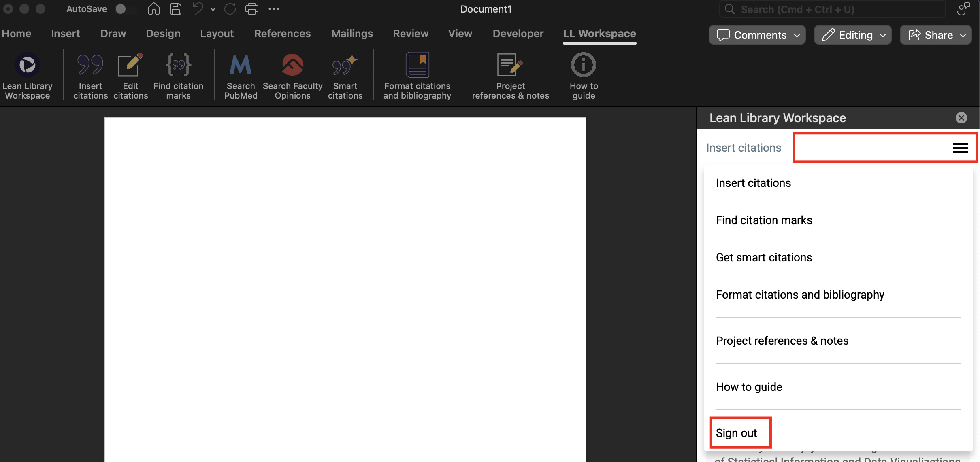The height and width of the screenshot is (462, 980).
Task: Expand the Editing mode dropdown
Action: (x=852, y=35)
